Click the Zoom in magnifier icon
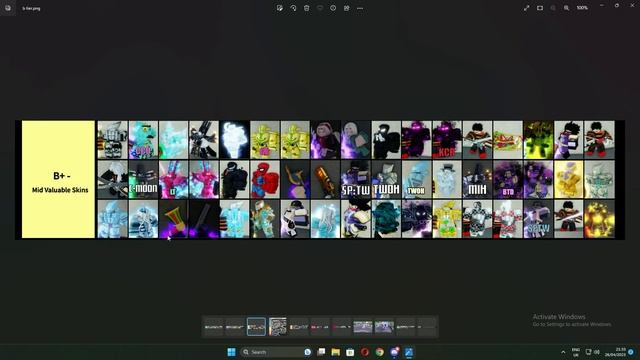 point(567,8)
